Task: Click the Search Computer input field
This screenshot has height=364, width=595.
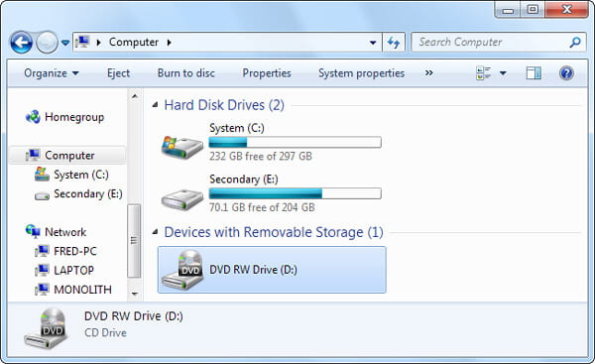Action: [x=491, y=42]
